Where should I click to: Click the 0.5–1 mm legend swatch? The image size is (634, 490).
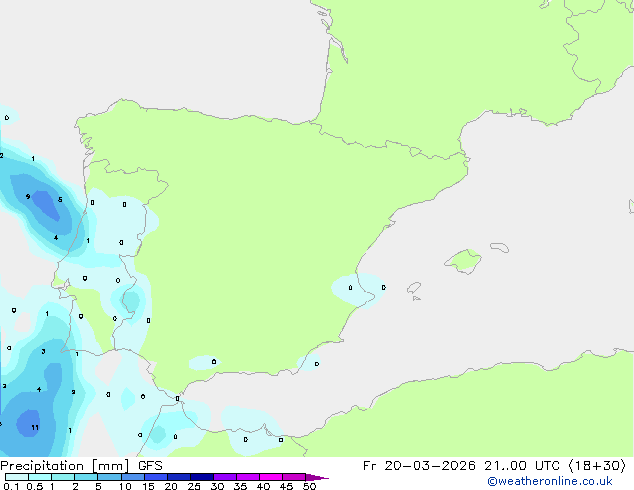pyautogui.click(x=40, y=477)
